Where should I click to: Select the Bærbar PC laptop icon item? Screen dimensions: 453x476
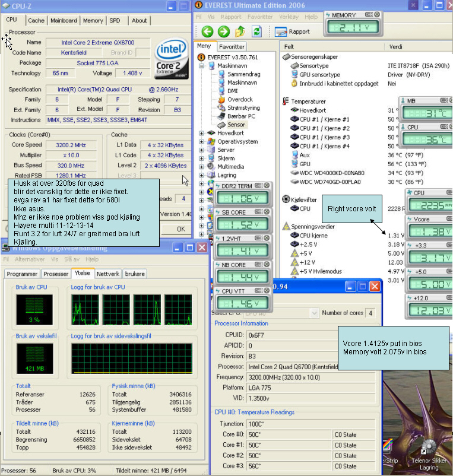tap(221, 116)
